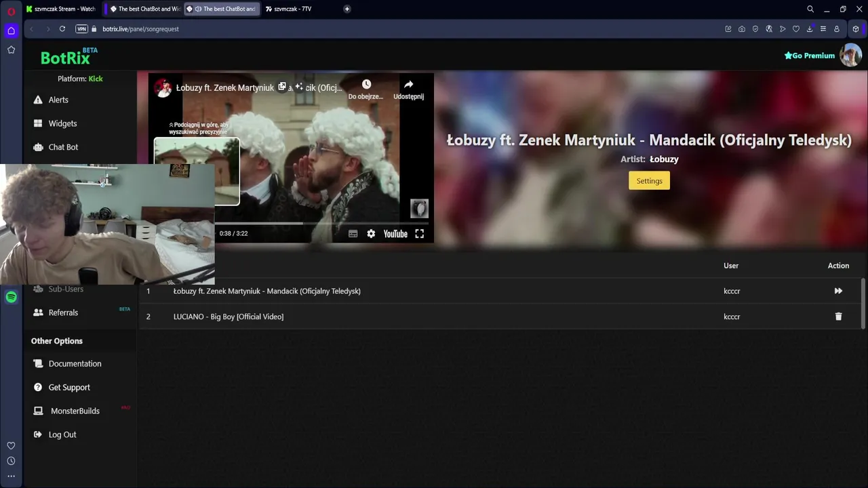868x488 pixels.
Task: Open the sidebar history clock icon
Action: pyautogui.click(x=11, y=461)
